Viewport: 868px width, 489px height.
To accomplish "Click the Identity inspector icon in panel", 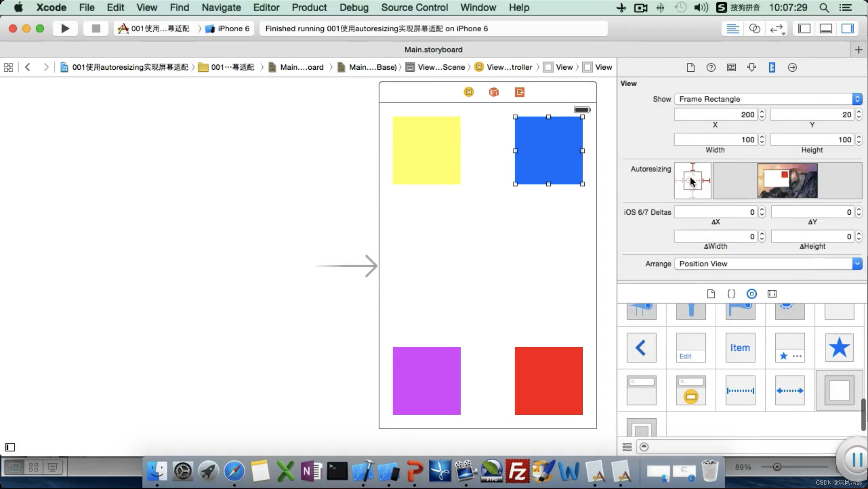I will click(x=731, y=67).
